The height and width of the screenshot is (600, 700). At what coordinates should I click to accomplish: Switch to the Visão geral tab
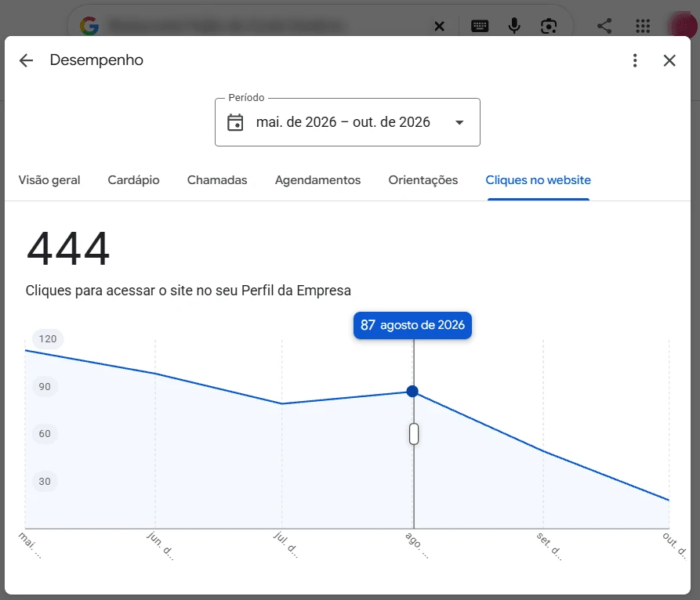point(49,180)
